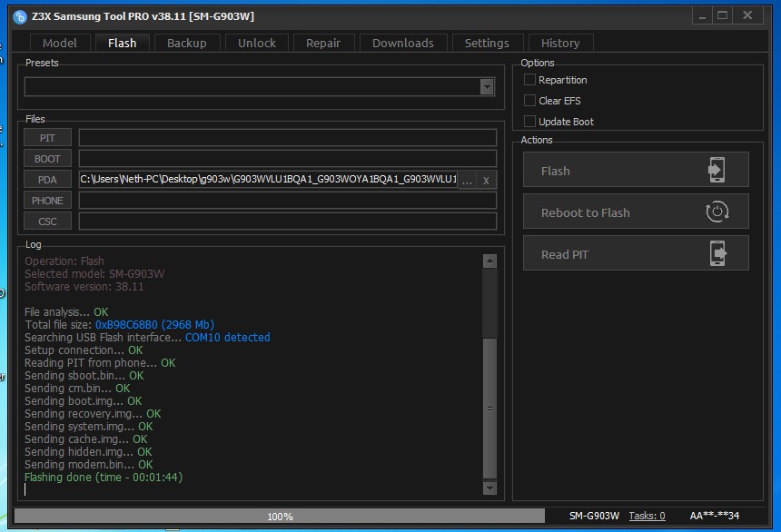The image size is (781, 532).
Task: Go to the Unlock tab
Action: pyautogui.click(x=256, y=43)
